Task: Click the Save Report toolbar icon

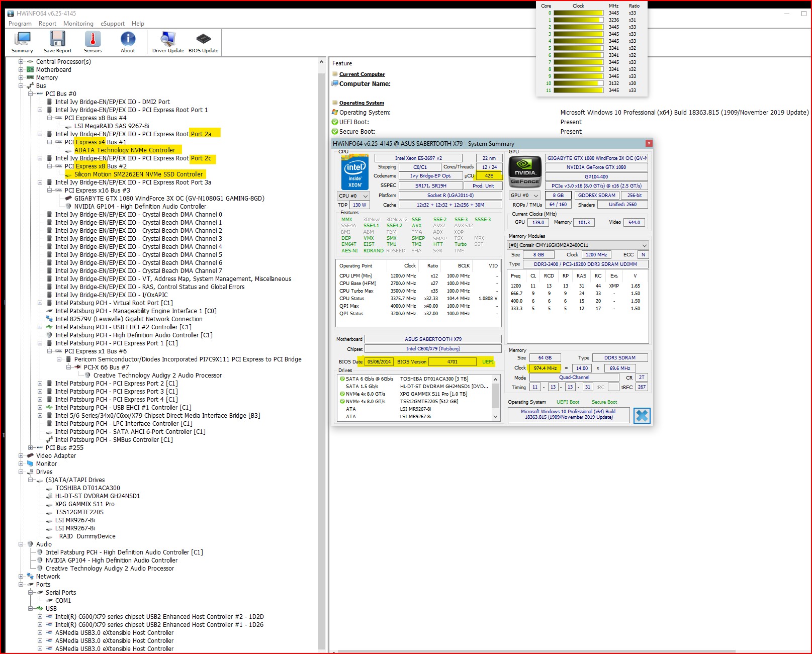Action: (x=57, y=42)
